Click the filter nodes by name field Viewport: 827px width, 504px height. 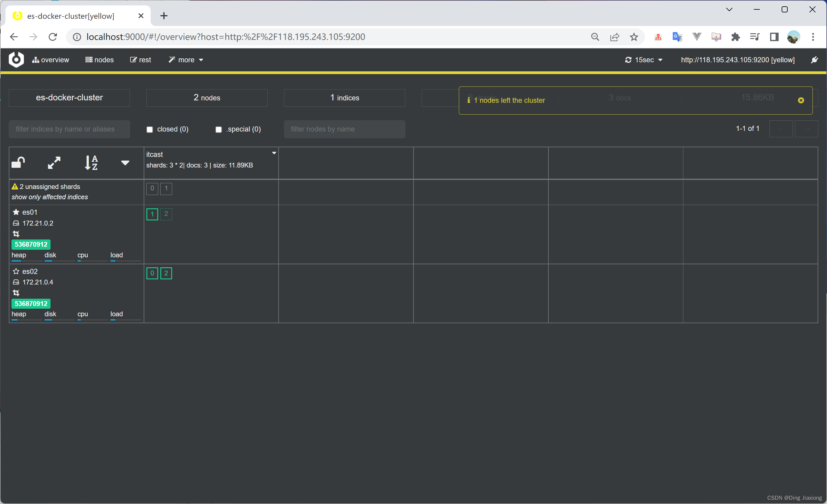pyautogui.click(x=344, y=129)
